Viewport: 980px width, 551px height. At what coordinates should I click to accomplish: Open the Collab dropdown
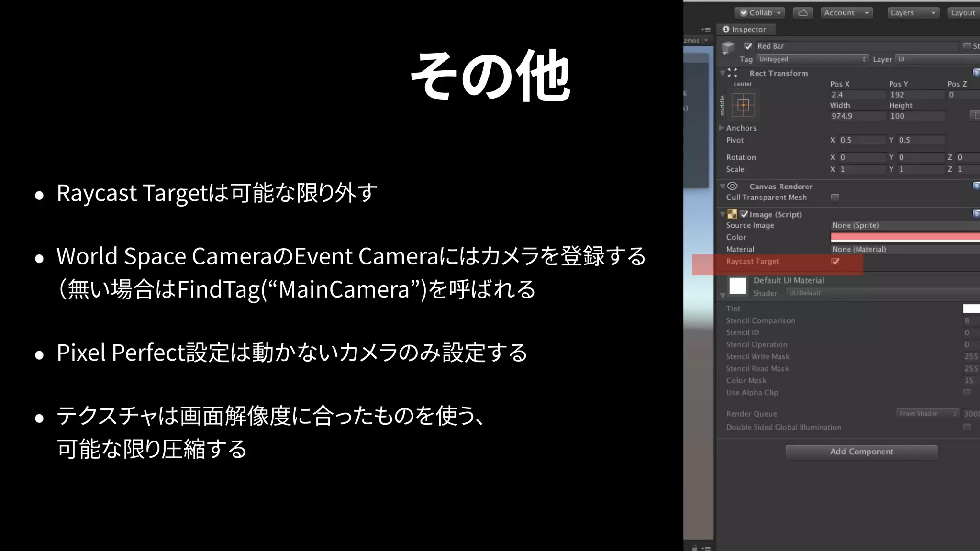tap(760, 13)
